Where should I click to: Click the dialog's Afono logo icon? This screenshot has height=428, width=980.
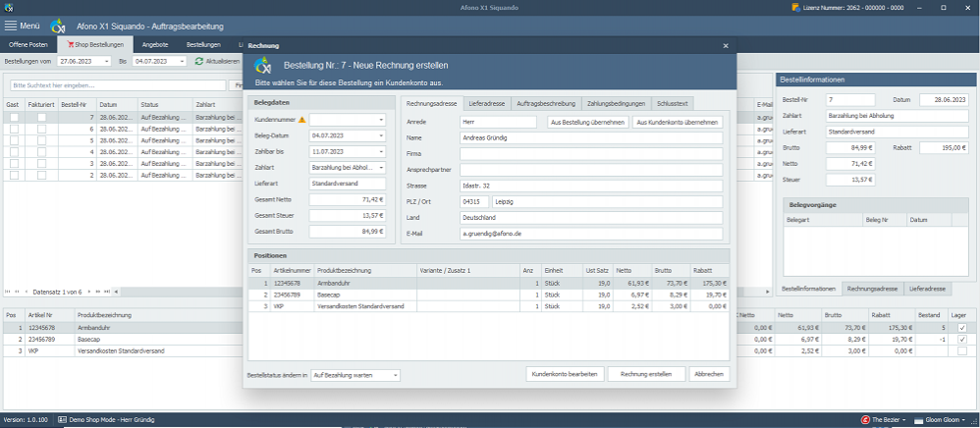[x=264, y=65]
